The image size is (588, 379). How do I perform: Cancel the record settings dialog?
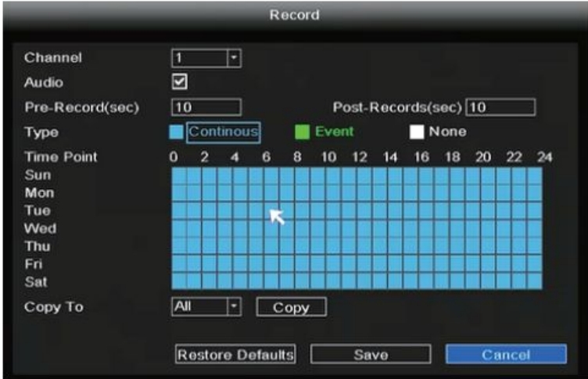(x=506, y=354)
